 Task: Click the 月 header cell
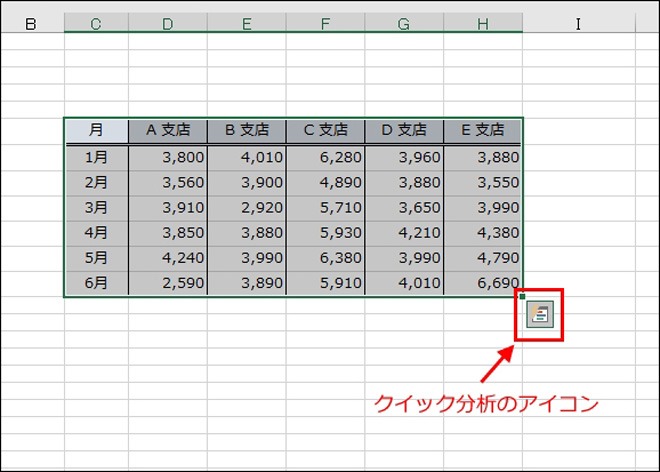click(x=96, y=130)
